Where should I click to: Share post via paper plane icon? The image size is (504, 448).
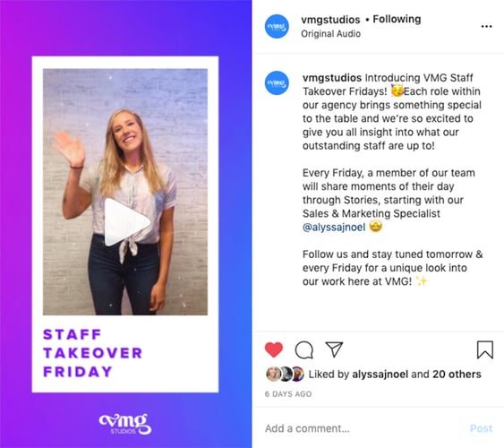click(x=334, y=349)
